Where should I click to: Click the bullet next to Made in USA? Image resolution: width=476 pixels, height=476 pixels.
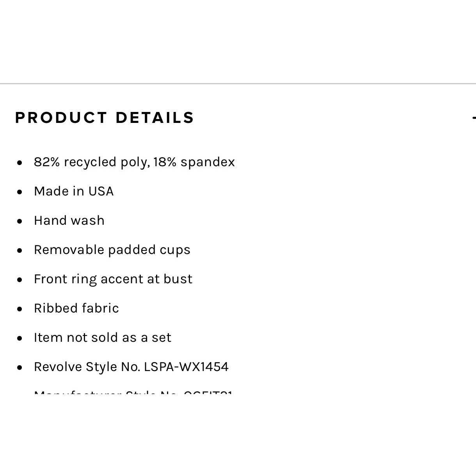pyautogui.click(x=20, y=192)
